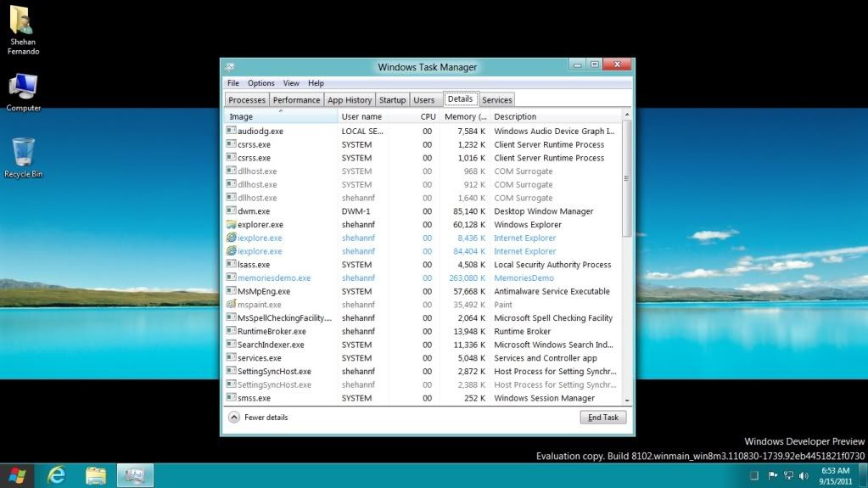Click the icon beside the 84,404 K iexplore.exe
This screenshot has height=488, width=868.
pos(231,251)
